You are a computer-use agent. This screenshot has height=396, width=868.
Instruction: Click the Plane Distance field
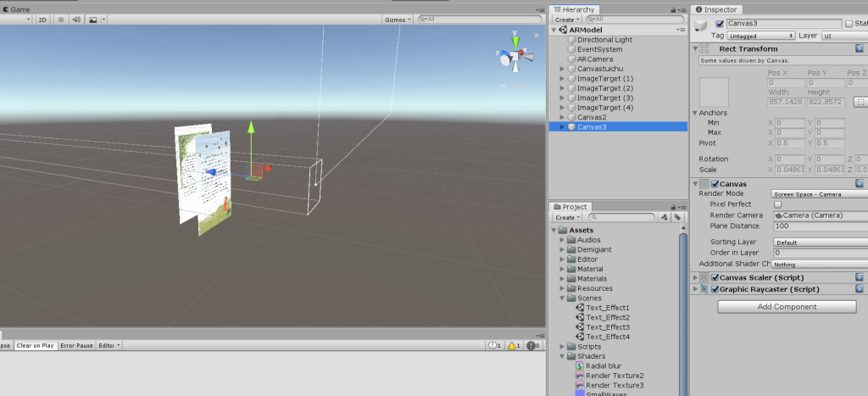tap(821, 226)
